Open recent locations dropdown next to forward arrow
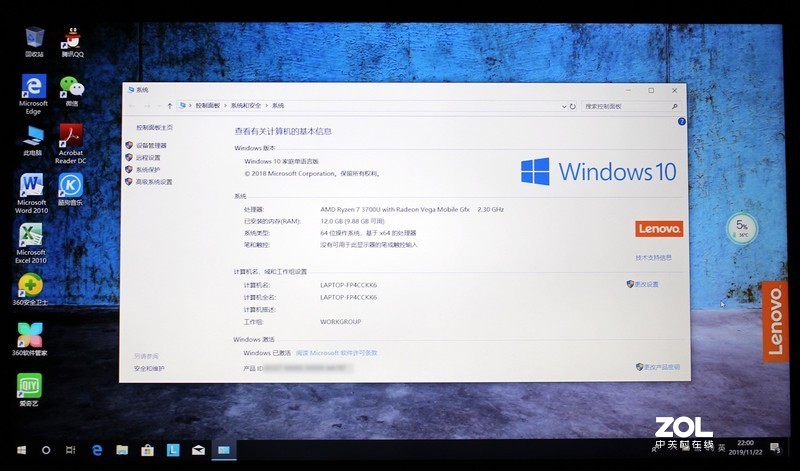This screenshot has height=471, width=800. tap(159, 106)
